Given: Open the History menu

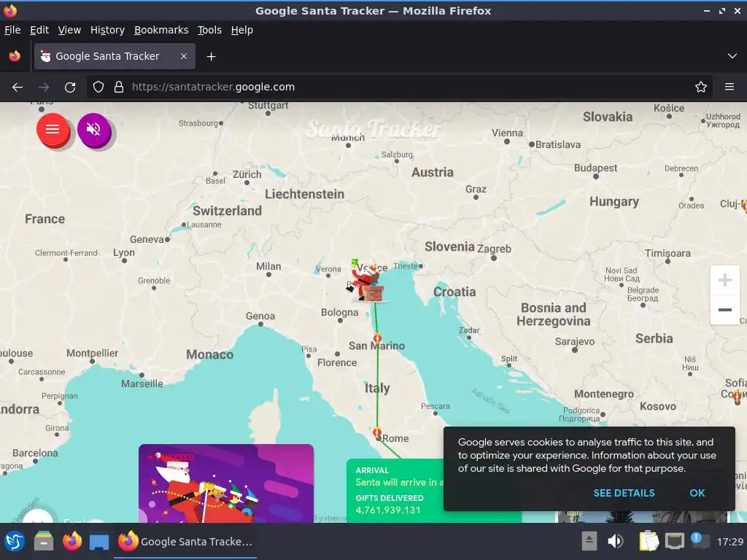Looking at the screenshot, I should (107, 30).
